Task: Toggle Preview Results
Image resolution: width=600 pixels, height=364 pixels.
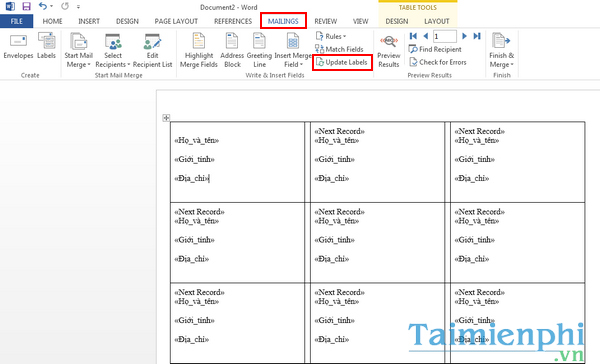Action: pos(389,52)
